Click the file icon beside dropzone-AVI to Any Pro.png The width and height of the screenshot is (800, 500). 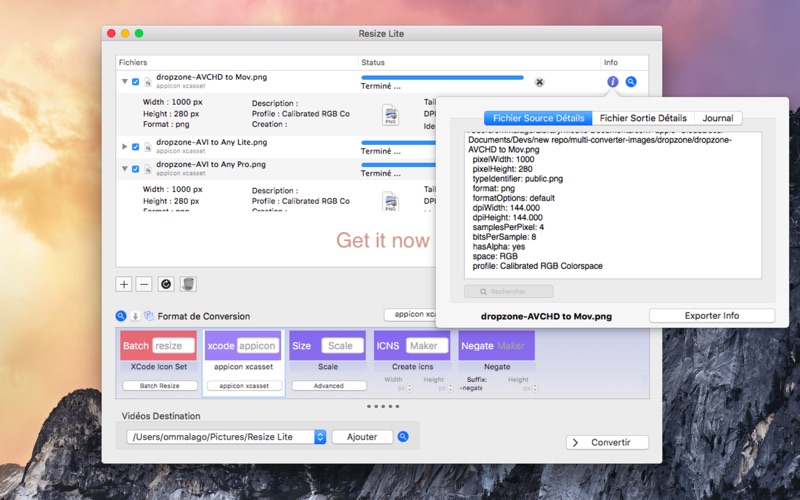click(x=147, y=169)
